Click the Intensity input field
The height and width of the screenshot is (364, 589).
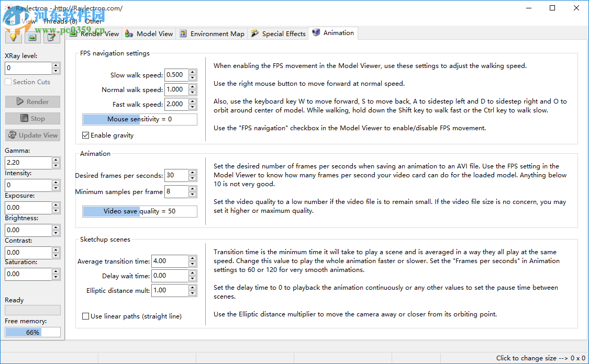coord(28,185)
